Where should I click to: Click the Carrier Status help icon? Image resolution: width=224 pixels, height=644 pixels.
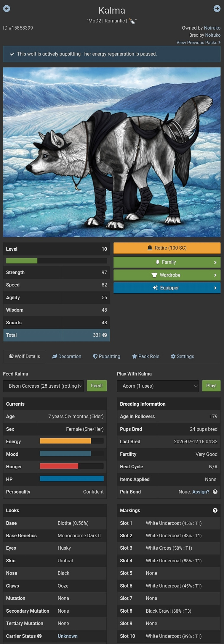coord(39,636)
